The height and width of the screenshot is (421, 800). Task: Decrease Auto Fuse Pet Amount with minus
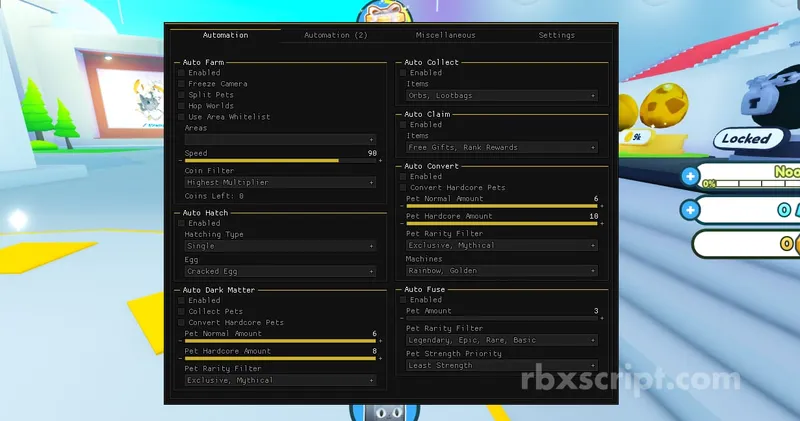[402, 318]
